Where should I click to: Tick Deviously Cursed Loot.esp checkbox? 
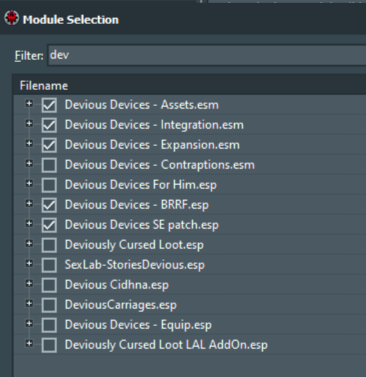(49, 245)
